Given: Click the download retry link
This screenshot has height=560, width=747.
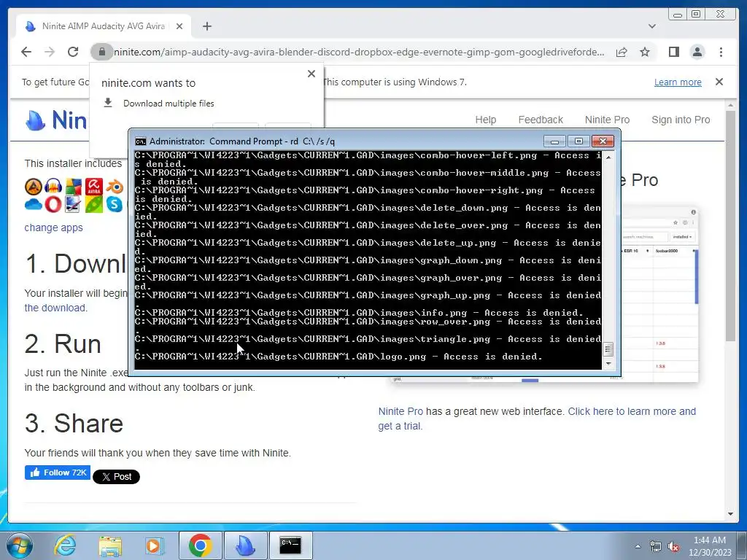Looking at the screenshot, I should [55, 308].
